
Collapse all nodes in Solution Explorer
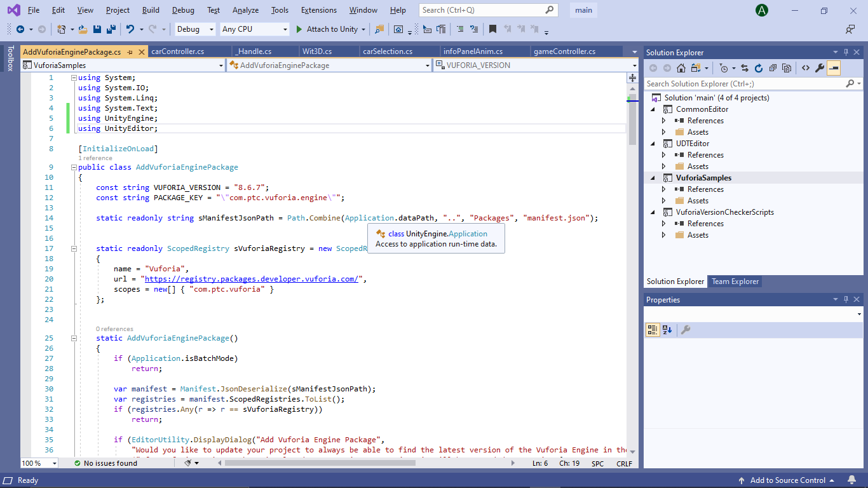click(x=773, y=68)
